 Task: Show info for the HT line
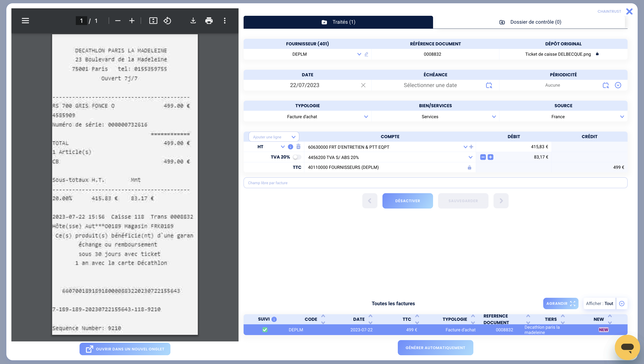(x=290, y=147)
